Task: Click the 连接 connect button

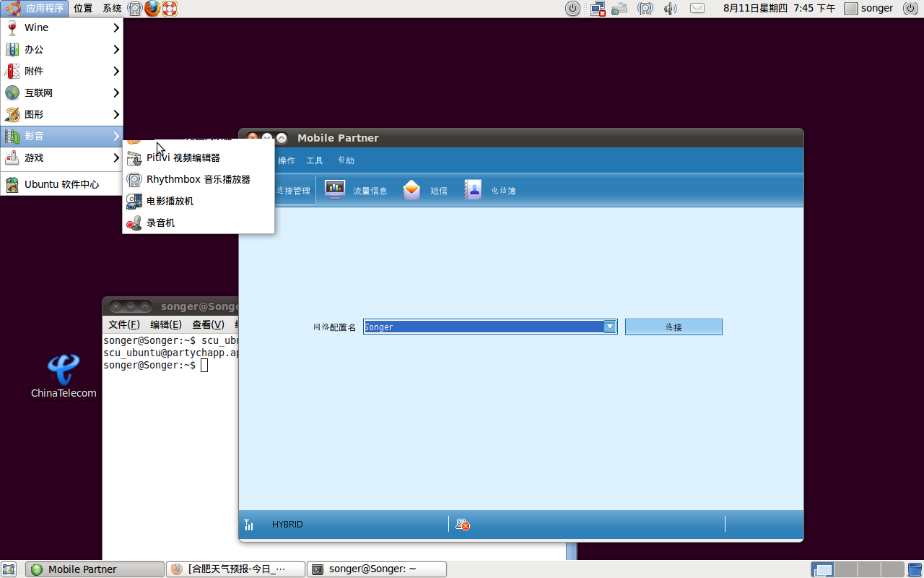Action: (x=674, y=327)
